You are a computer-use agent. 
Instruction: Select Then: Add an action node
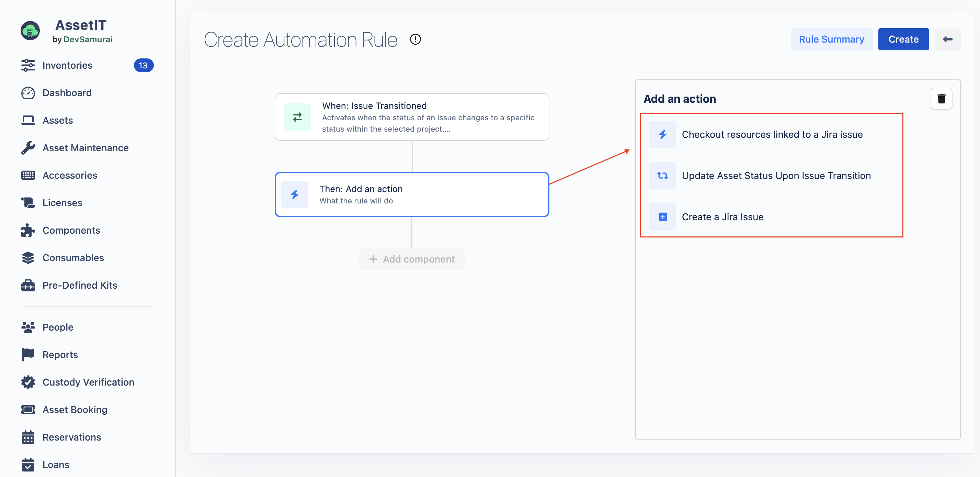click(412, 195)
